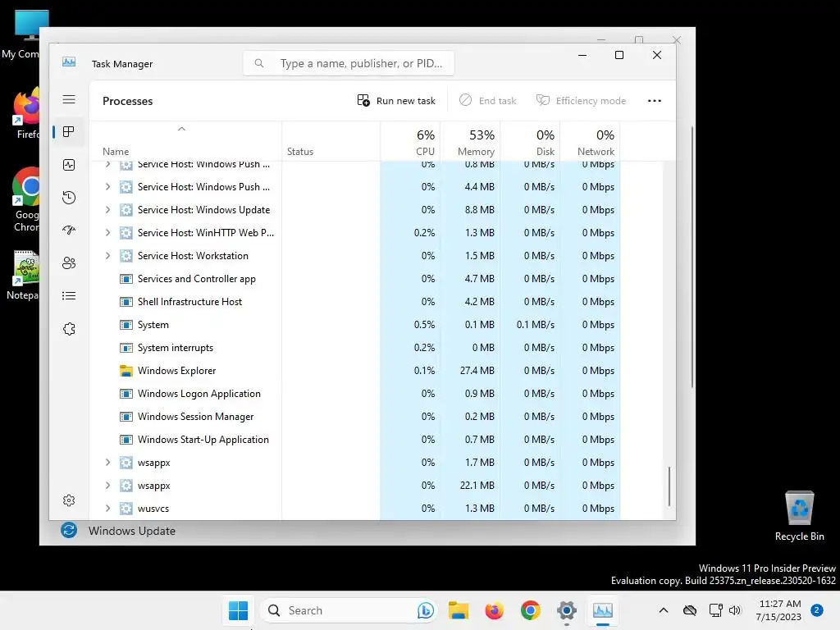Open the three-dots more options menu
This screenshot has width=840, height=630.
(654, 101)
